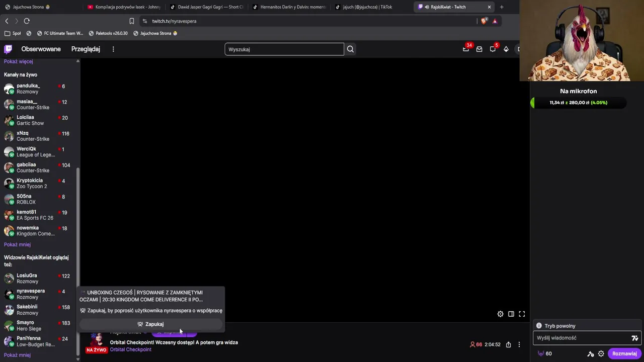Open Prime loot icon with 34 badge

pyautogui.click(x=466, y=49)
